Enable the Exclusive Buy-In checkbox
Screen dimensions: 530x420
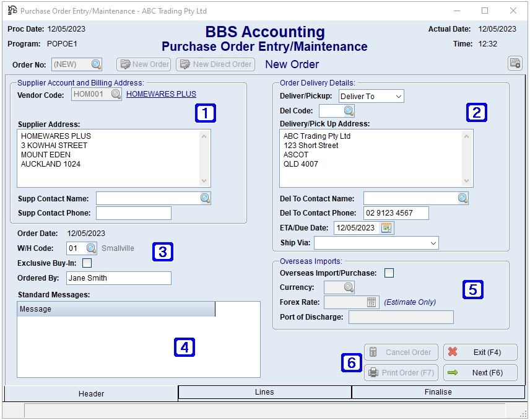tap(87, 263)
